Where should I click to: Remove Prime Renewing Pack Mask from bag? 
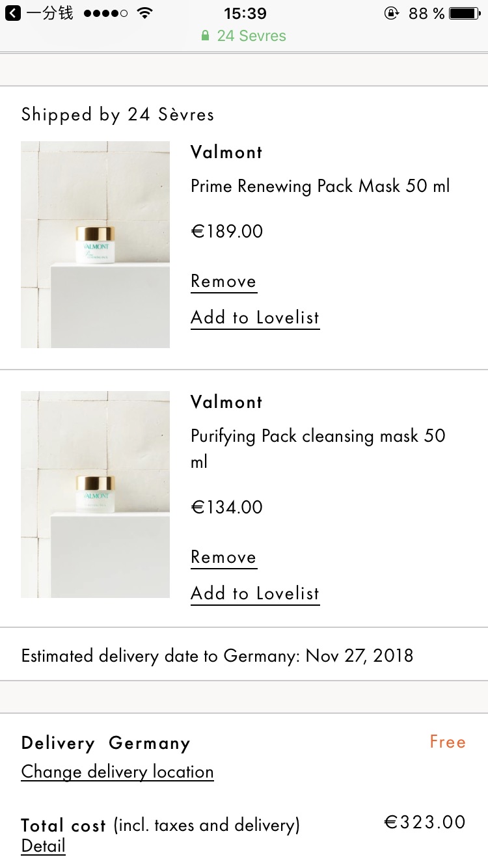tap(223, 282)
